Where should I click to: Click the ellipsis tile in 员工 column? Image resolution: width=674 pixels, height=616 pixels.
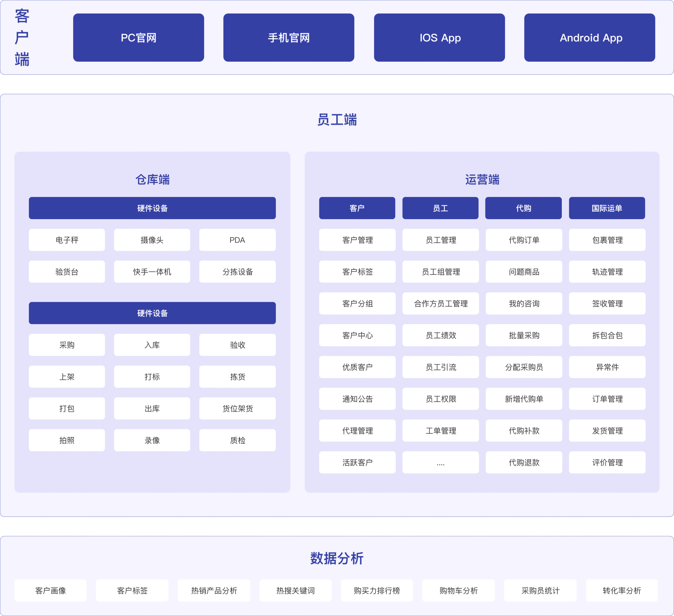coord(441,462)
